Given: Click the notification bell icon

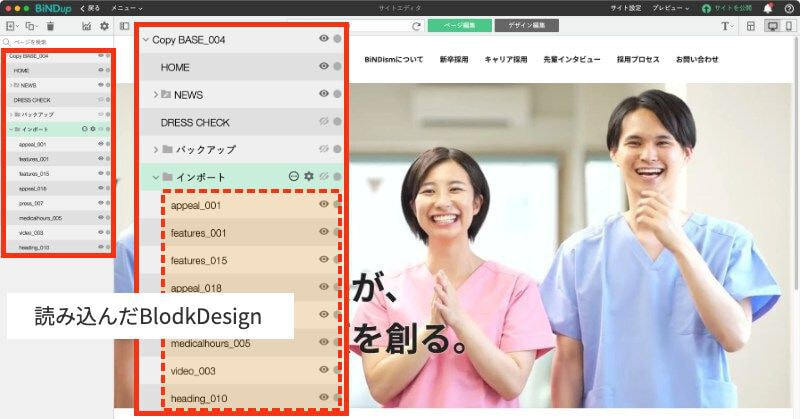Looking at the screenshot, I should 768,8.
